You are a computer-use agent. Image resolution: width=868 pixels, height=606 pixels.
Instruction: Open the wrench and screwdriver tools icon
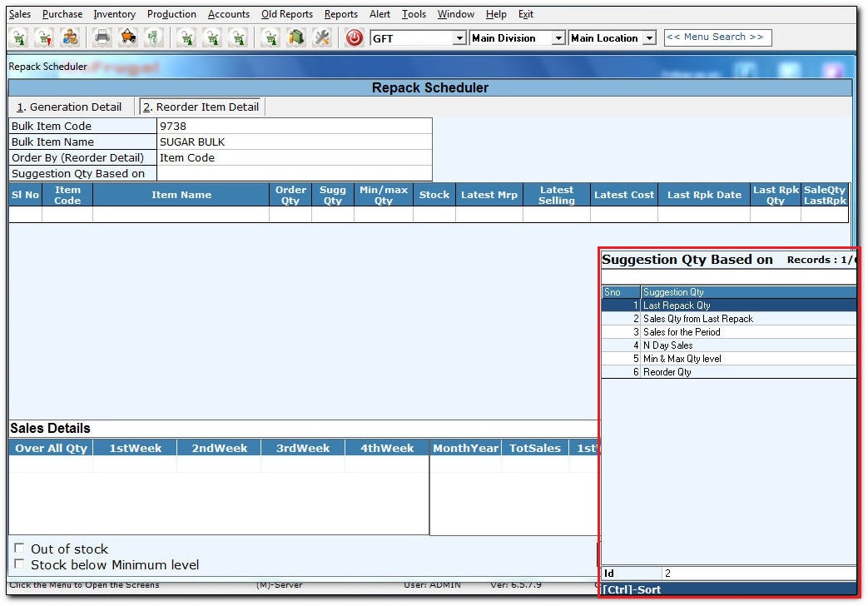(x=322, y=37)
